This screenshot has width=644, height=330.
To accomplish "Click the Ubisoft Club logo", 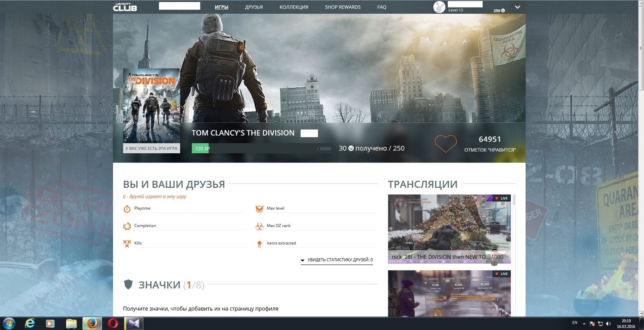I will point(125,7).
